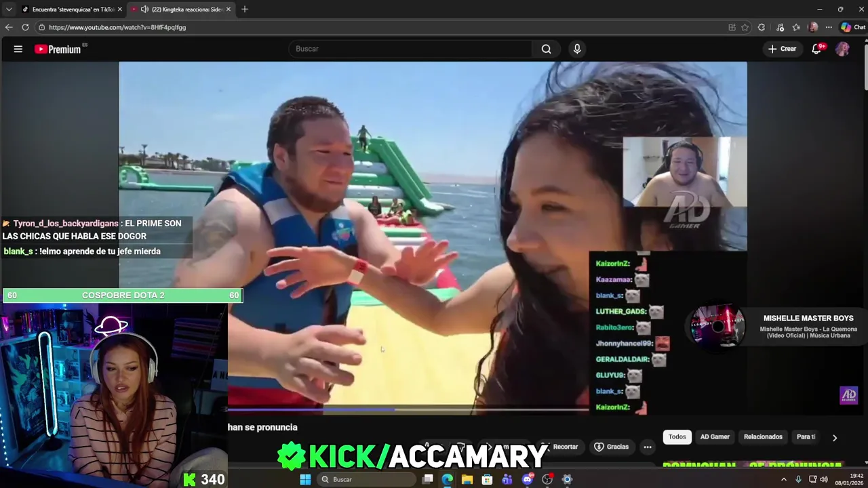
Task: Open Discord from the taskbar
Action: click(528, 479)
